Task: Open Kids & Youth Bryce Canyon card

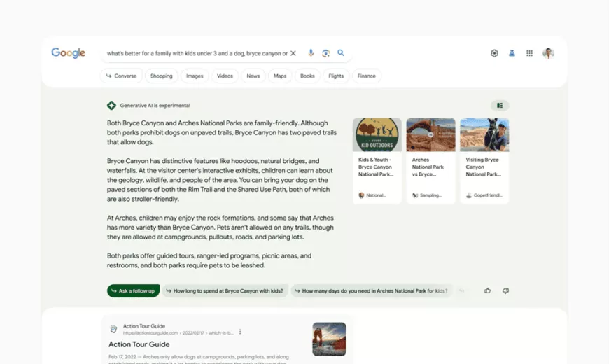Action: (x=377, y=161)
